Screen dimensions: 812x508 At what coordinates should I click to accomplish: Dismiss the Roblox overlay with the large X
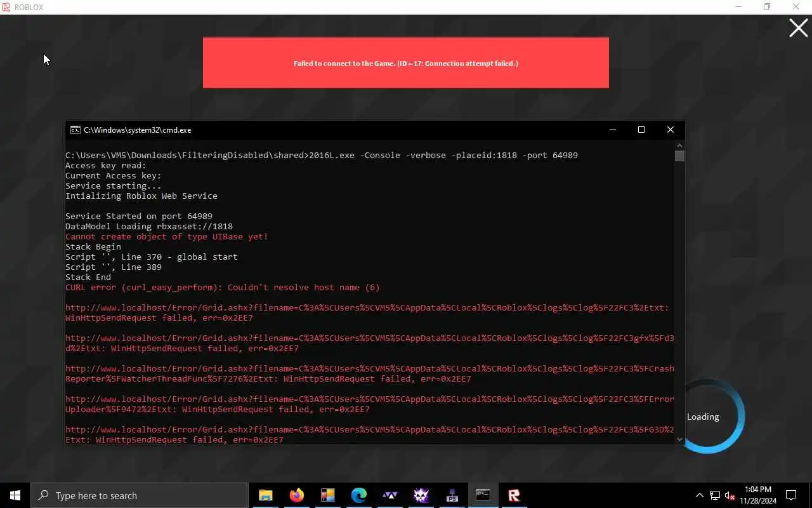(798, 28)
